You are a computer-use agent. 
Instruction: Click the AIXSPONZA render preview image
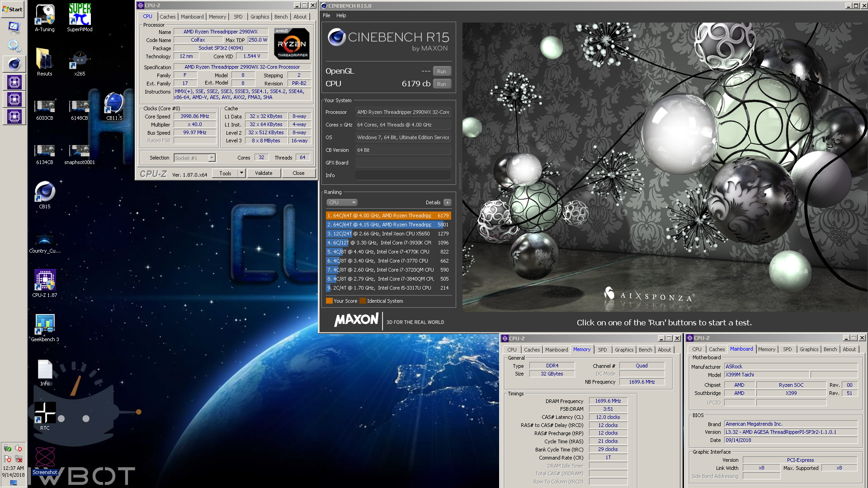[x=665, y=167]
